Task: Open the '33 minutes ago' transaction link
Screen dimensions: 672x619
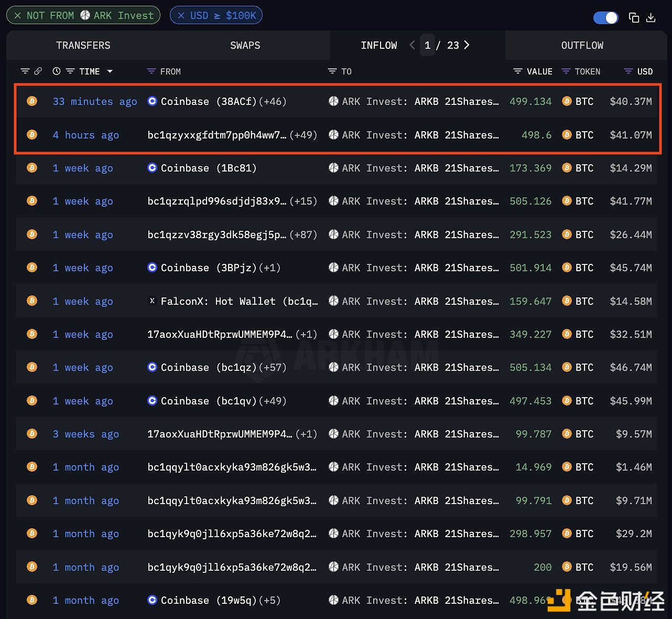Action: click(x=95, y=102)
